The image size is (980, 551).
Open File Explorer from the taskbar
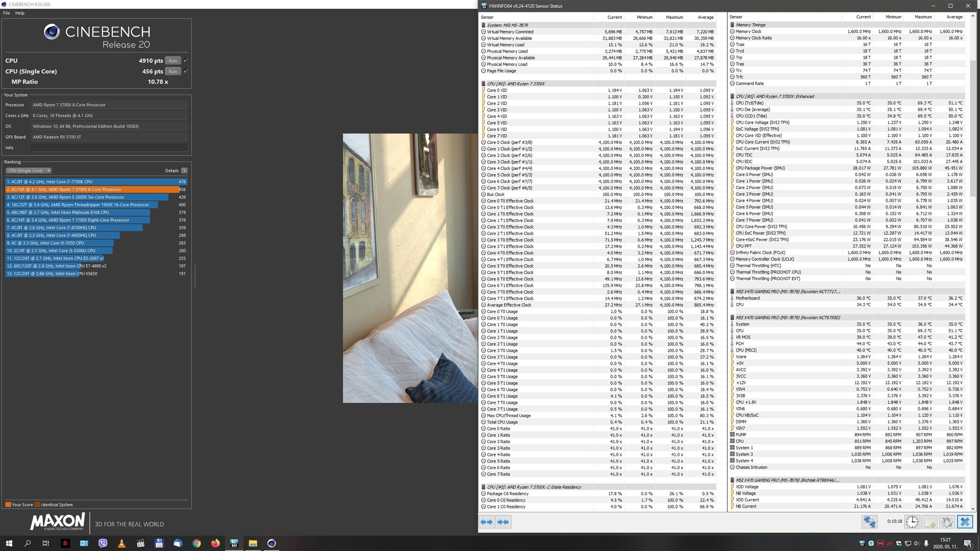[x=253, y=543]
